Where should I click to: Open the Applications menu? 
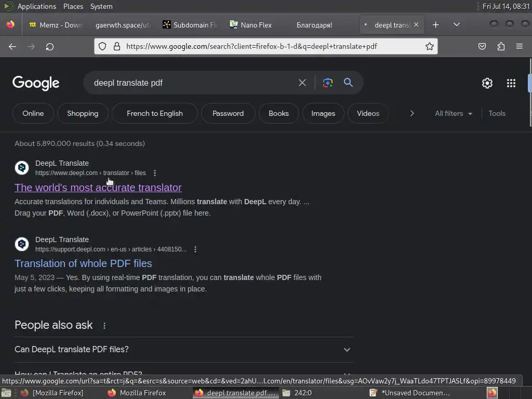coord(37,6)
